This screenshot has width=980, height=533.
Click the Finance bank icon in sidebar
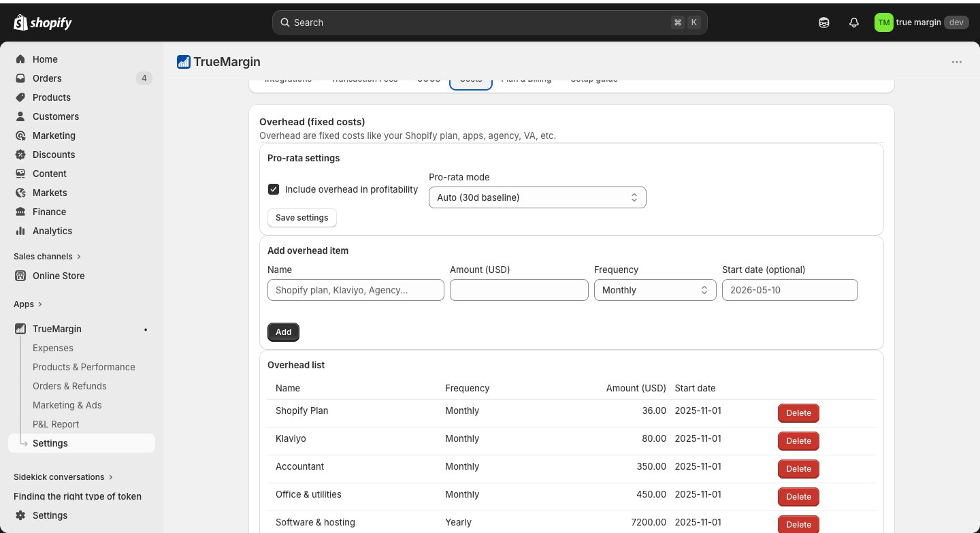[20, 212]
